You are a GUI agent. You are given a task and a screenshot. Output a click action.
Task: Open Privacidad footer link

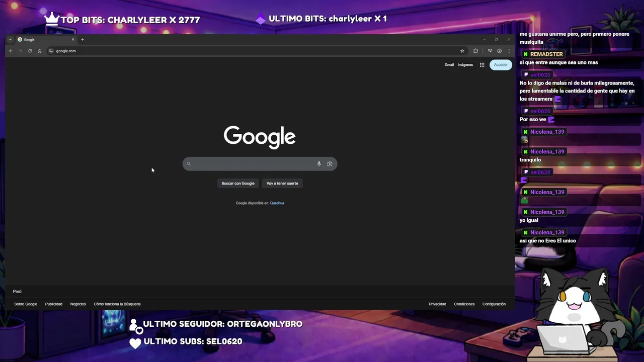tap(437, 304)
